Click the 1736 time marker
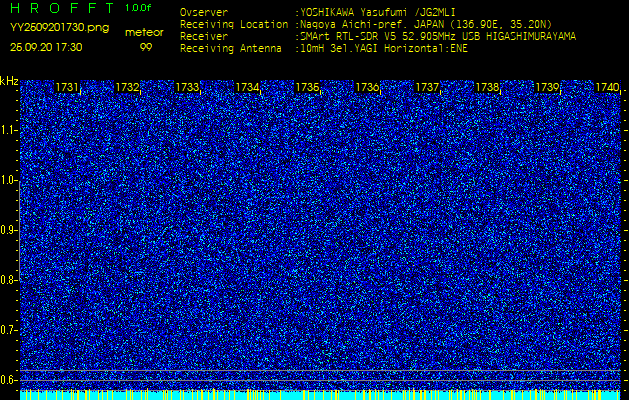 [367, 87]
